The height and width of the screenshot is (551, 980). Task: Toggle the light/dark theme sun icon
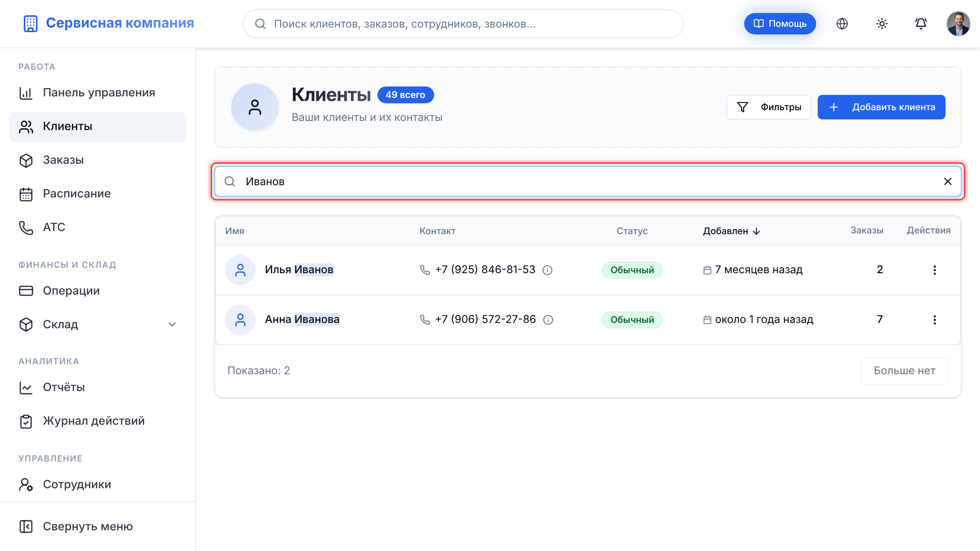click(882, 24)
